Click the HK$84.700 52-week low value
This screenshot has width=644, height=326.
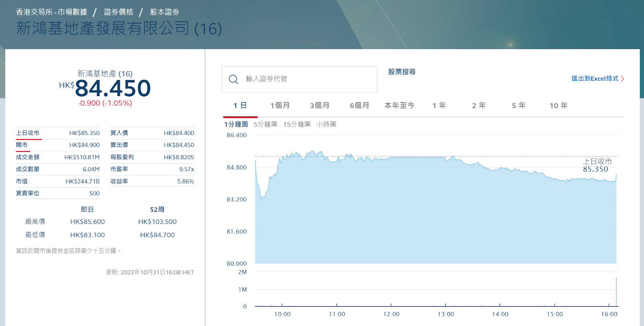click(157, 235)
